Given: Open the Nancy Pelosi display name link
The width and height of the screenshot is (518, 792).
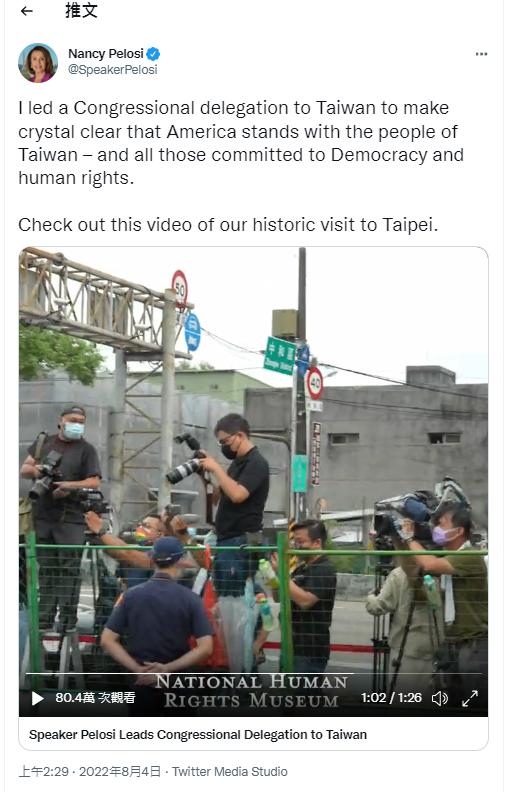Looking at the screenshot, I should tap(106, 54).
